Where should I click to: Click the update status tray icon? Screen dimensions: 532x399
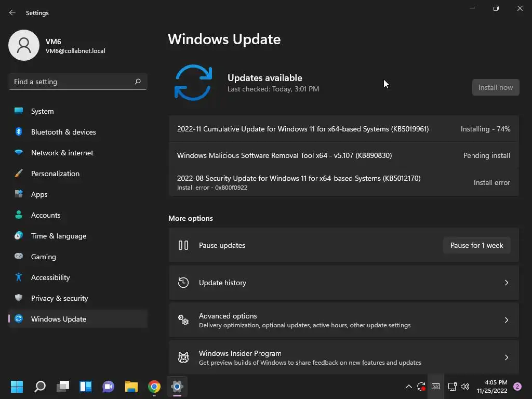421,387
